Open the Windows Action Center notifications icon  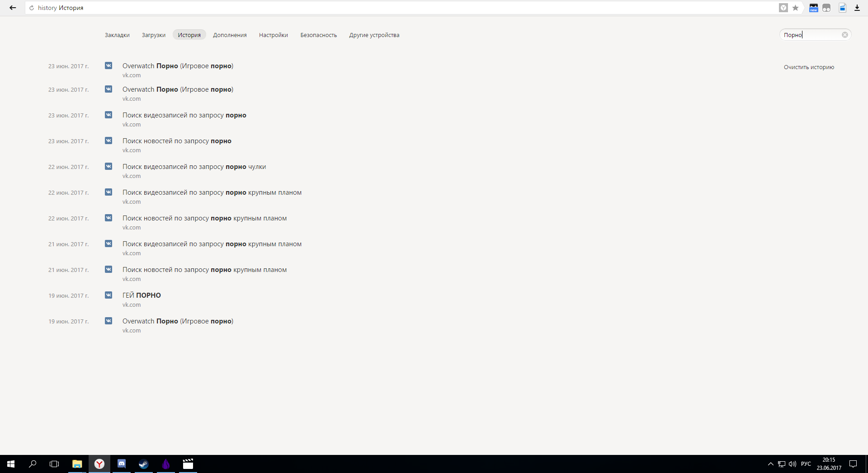(x=853, y=464)
